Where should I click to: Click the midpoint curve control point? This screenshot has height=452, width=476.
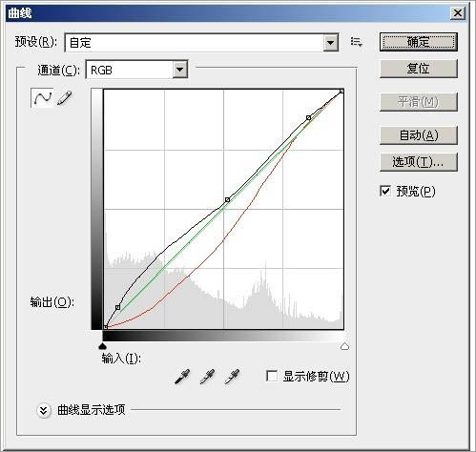[x=227, y=199]
